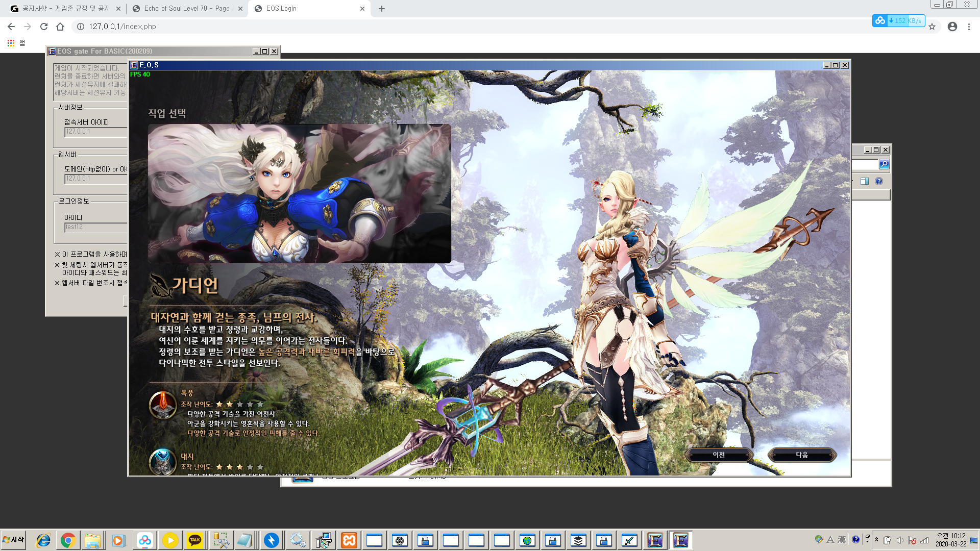Switch to the Echo of Soul Level 70 tab
The width and height of the screenshot is (980, 551).
tap(186, 9)
